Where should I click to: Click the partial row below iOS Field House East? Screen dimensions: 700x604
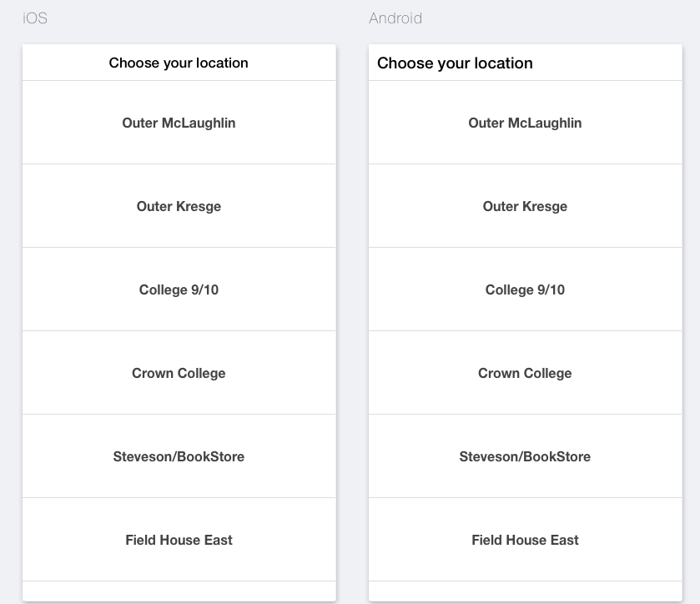point(179,591)
